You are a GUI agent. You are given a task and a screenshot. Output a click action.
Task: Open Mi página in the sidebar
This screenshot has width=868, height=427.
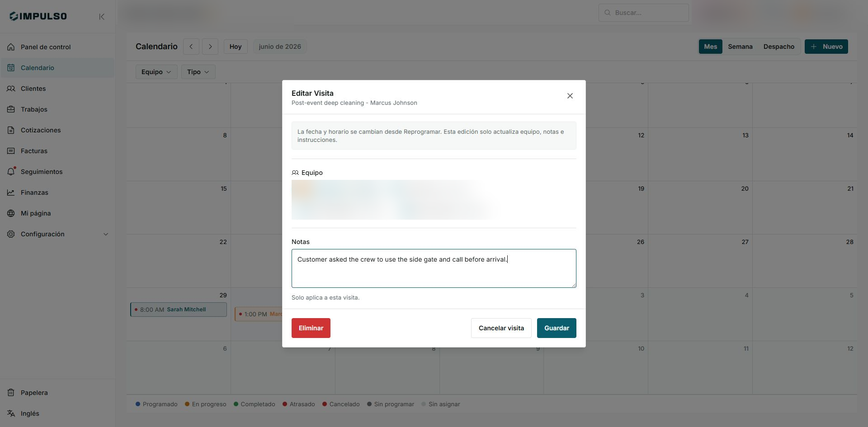[x=57, y=213]
